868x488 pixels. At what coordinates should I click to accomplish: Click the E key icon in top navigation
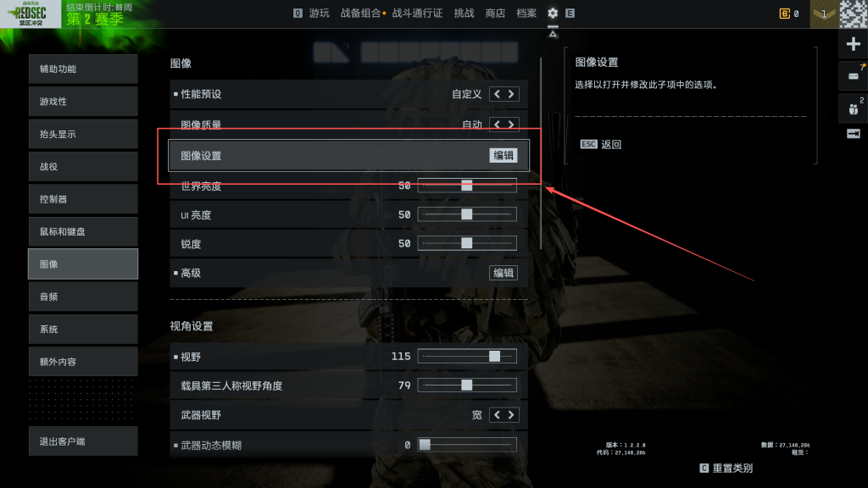[x=570, y=13]
